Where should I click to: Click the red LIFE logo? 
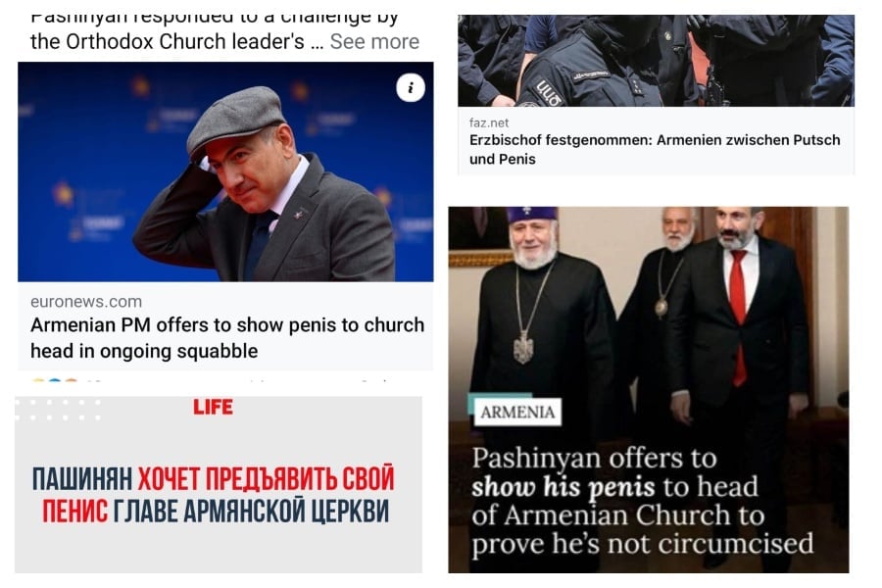tap(214, 407)
